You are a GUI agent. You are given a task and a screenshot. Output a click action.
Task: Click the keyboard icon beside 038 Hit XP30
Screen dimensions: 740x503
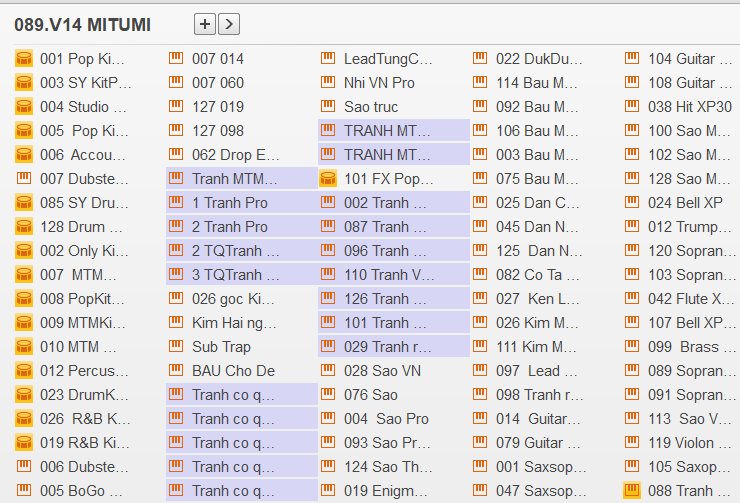632,107
